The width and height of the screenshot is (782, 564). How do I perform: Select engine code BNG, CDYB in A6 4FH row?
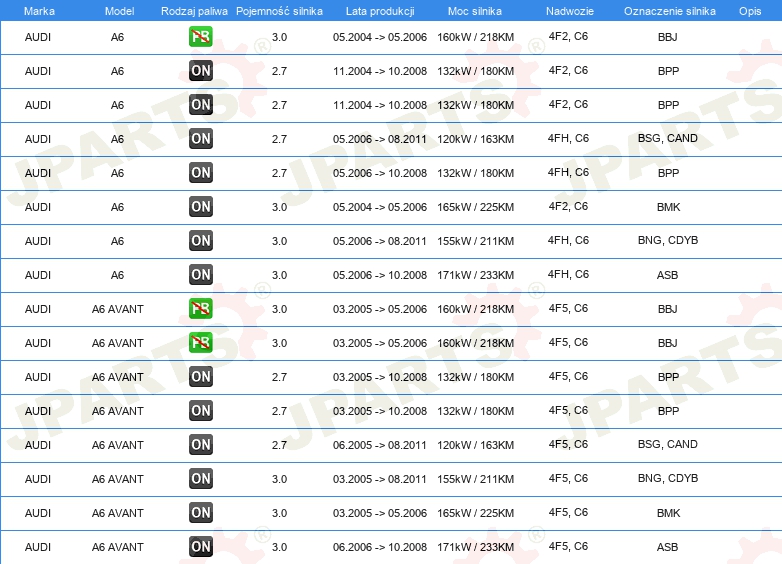(668, 240)
